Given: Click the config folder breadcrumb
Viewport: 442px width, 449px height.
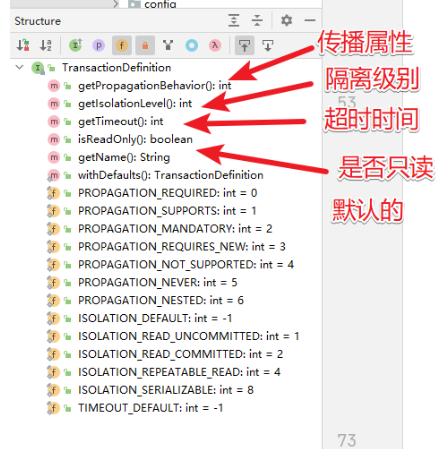Looking at the screenshot, I should (x=153, y=4).
